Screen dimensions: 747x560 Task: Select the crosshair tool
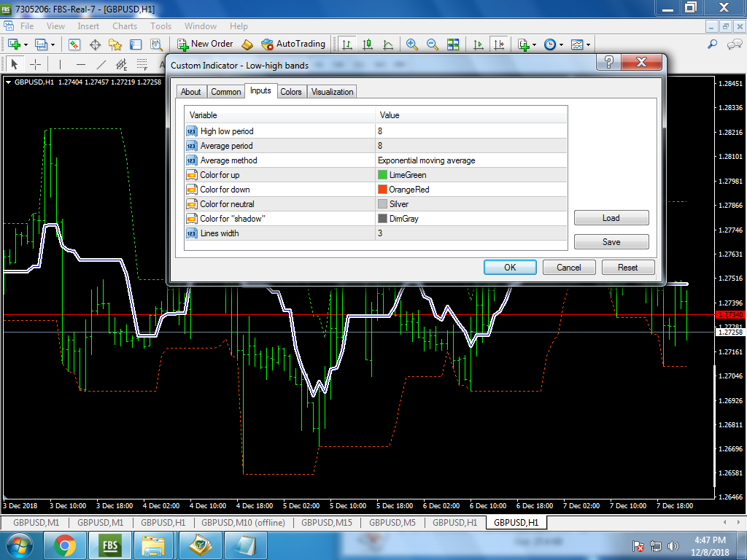click(36, 64)
